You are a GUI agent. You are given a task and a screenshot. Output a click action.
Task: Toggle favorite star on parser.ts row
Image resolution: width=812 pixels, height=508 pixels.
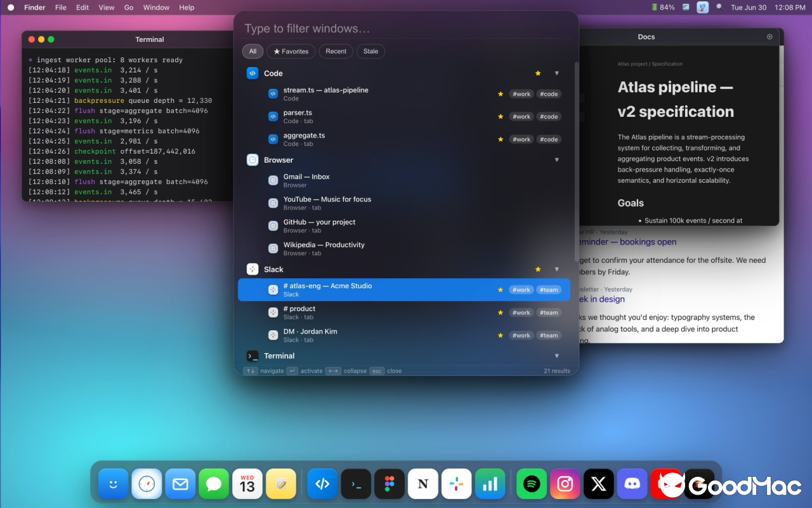point(501,117)
